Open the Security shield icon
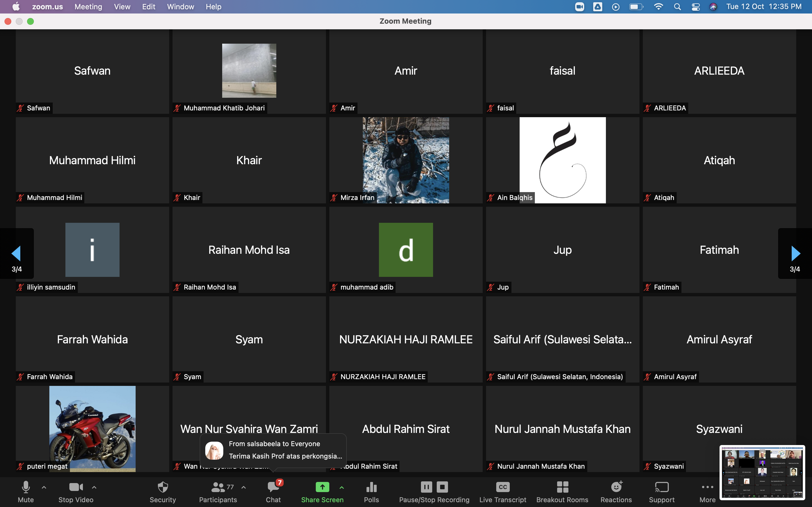Viewport: 812px width, 507px height. tap(163, 487)
